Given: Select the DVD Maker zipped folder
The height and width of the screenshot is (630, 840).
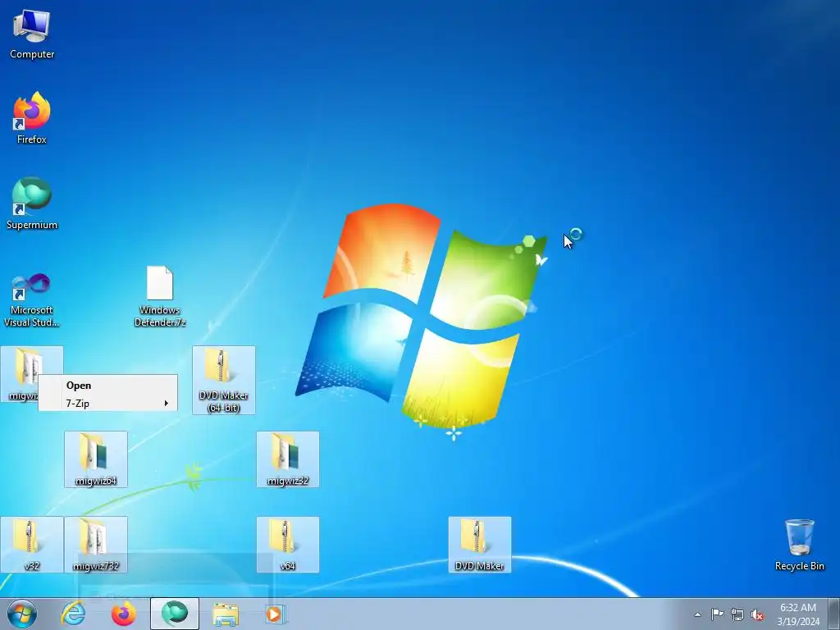Looking at the screenshot, I should (479, 545).
